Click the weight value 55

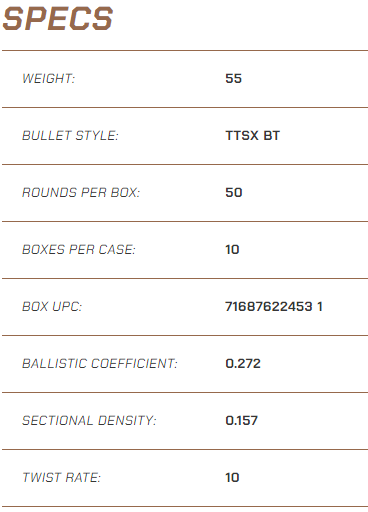click(233, 79)
